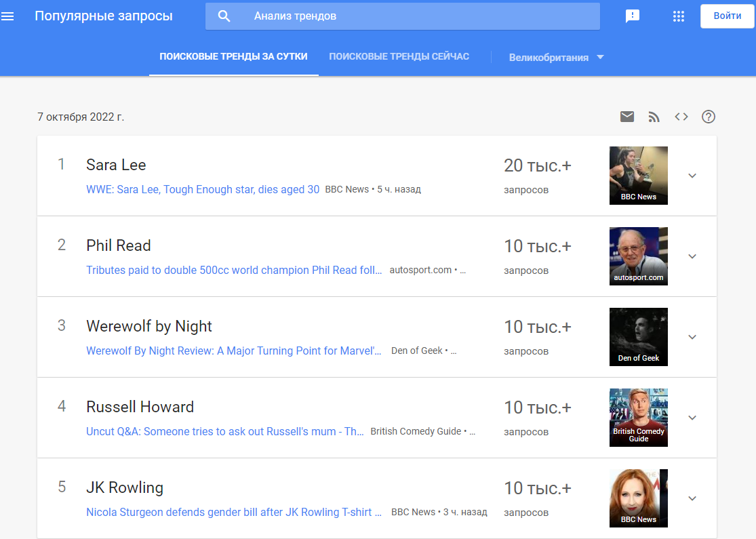Expand the Werewolf by Night row
Viewport: 756px width, 539px height.
[692, 337]
